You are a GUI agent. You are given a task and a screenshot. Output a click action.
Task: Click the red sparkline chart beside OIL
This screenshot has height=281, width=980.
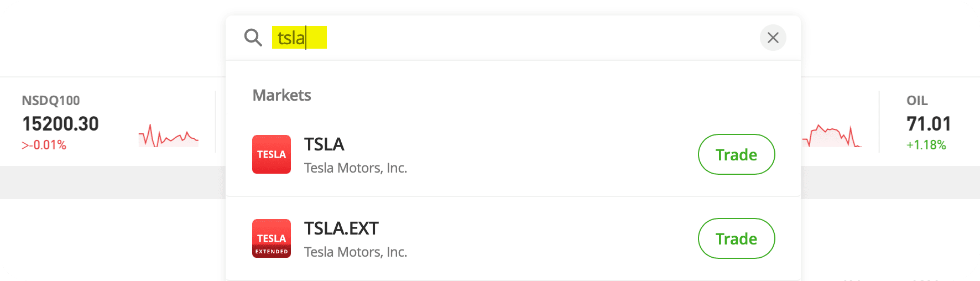pyautogui.click(x=831, y=136)
